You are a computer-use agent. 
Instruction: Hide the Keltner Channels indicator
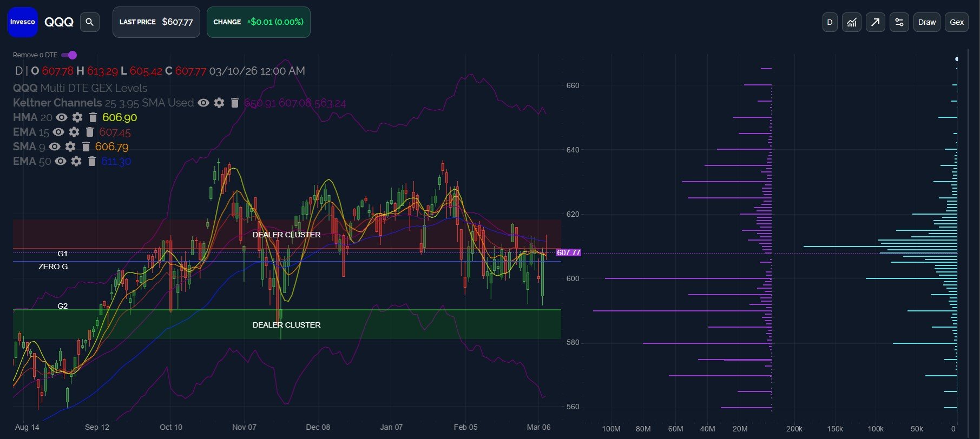[203, 103]
